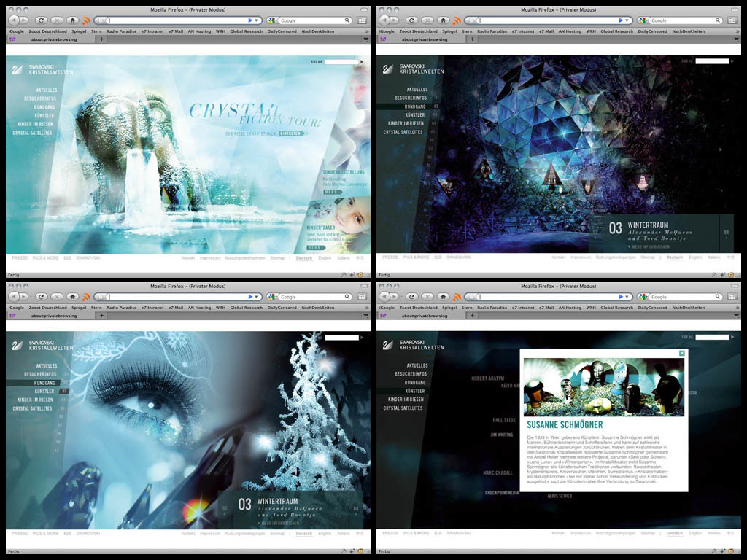The height and width of the screenshot is (560, 747).
Task: Open tab list dropdown in Crystal Fiction Tour window
Action: point(366,39)
